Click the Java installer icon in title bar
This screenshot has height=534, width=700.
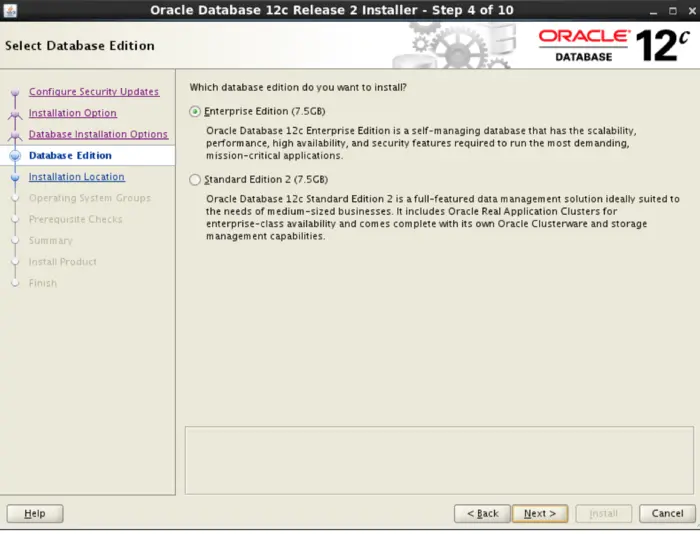(10, 10)
